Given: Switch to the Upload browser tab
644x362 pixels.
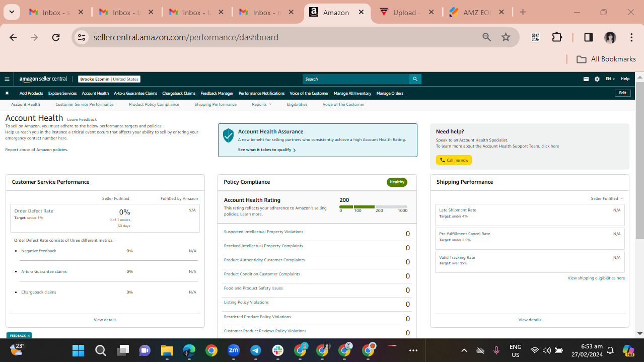Looking at the screenshot, I should click(405, 13).
